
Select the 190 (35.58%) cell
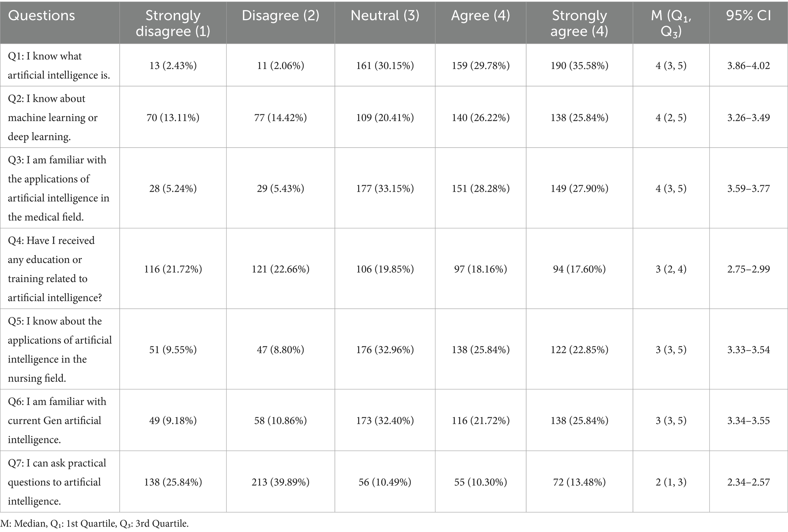(x=579, y=66)
